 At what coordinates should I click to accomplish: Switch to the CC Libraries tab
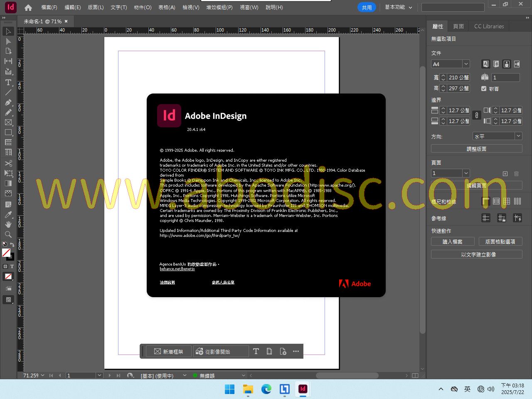coord(489,26)
